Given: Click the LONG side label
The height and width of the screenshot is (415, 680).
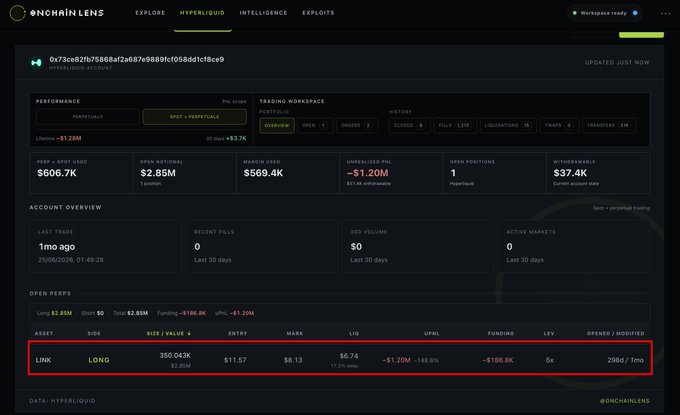Looking at the screenshot, I should point(99,360).
